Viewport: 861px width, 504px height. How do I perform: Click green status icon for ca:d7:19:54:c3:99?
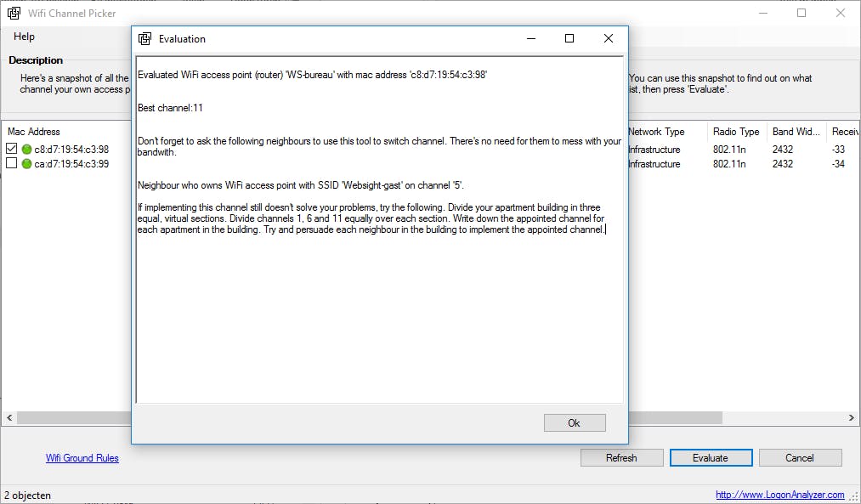click(x=26, y=163)
